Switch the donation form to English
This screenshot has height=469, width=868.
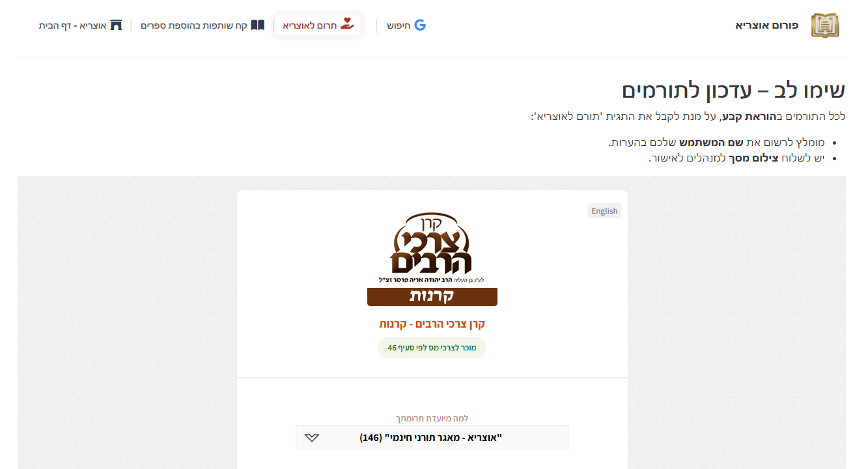tap(604, 210)
